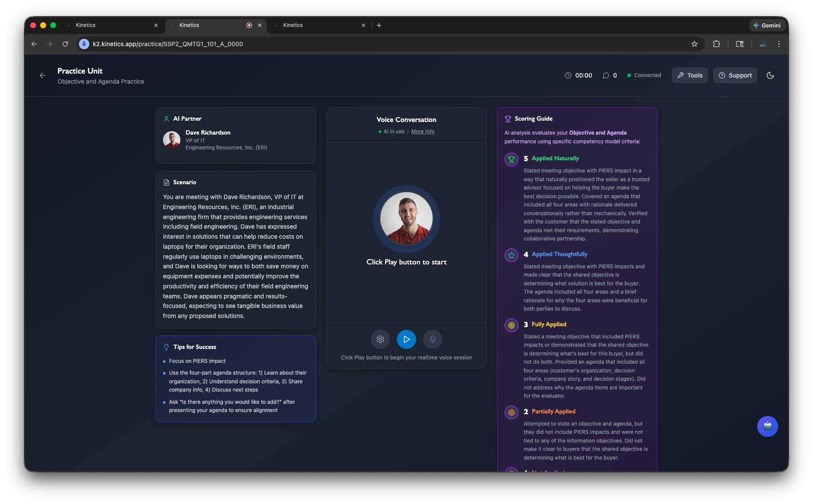This screenshot has height=504, width=813.
Task: Click the Dave Richardson name in AI Partner
Action: 208,132
